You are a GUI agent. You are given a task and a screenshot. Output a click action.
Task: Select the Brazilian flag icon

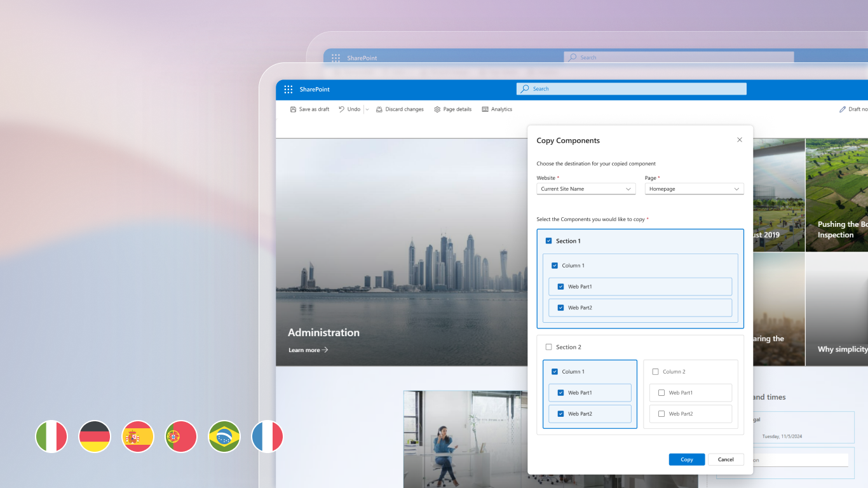tap(224, 437)
